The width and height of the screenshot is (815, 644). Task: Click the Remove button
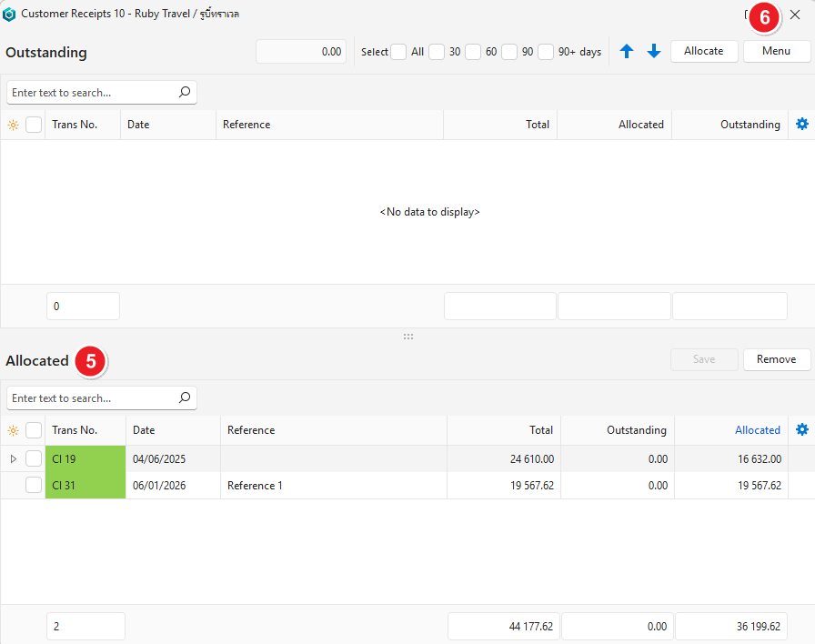tap(776, 359)
